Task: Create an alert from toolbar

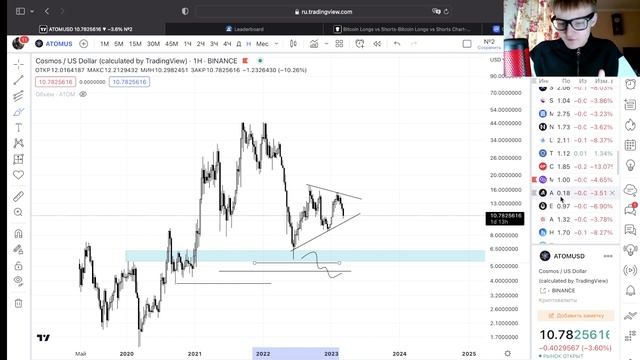Action: (x=360, y=44)
